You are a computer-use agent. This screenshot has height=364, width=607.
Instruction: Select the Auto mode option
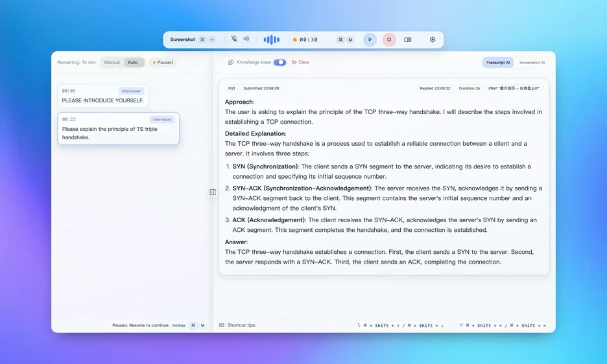point(133,63)
